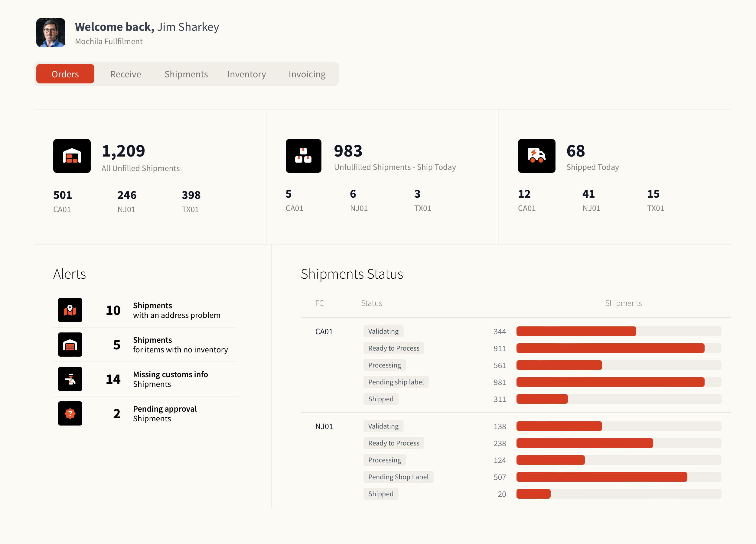Switch to the Receive tab
The image size is (756, 544).
126,74
